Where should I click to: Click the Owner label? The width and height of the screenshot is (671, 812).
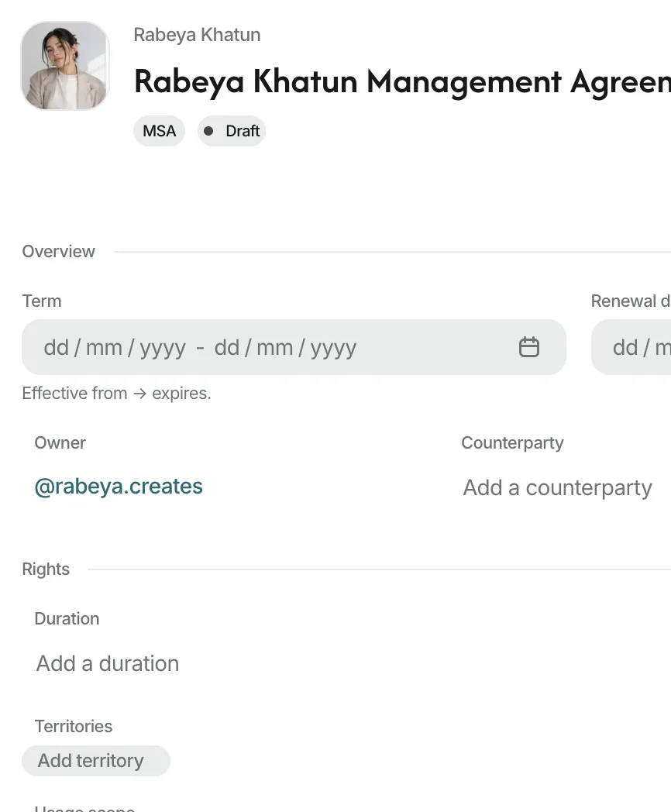(x=60, y=442)
